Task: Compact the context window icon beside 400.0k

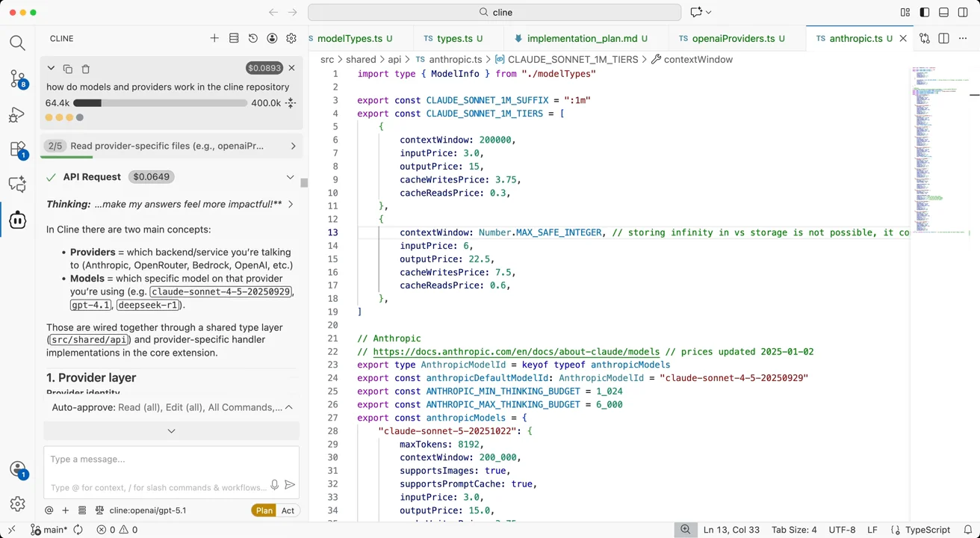Action: click(291, 103)
